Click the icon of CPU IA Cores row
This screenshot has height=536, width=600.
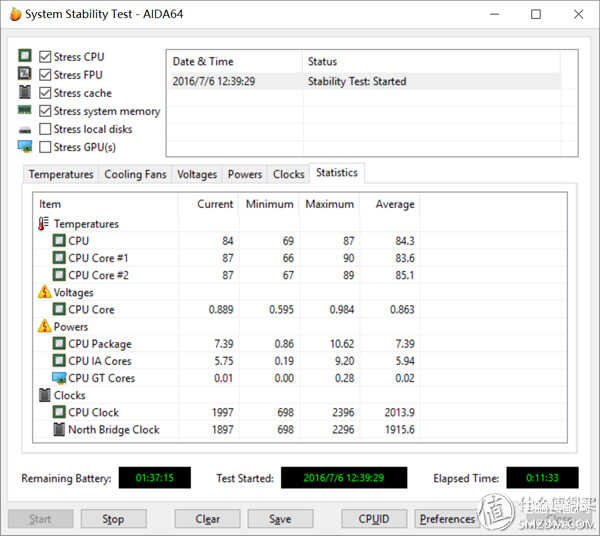[59, 360]
